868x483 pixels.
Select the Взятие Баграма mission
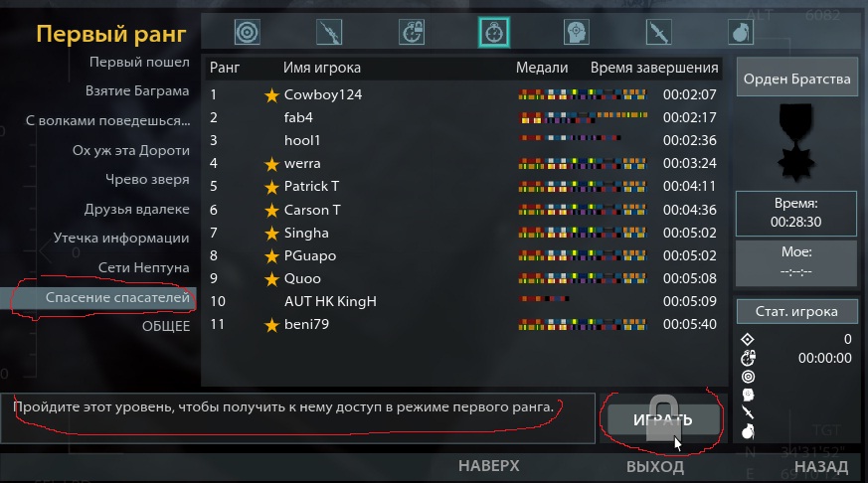tap(137, 90)
